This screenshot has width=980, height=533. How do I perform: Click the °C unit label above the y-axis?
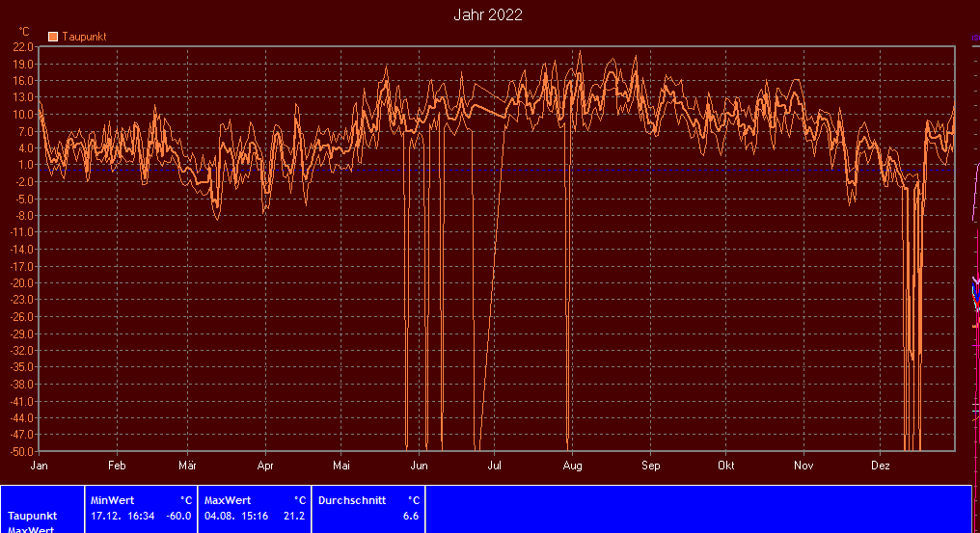[x=24, y=31]
